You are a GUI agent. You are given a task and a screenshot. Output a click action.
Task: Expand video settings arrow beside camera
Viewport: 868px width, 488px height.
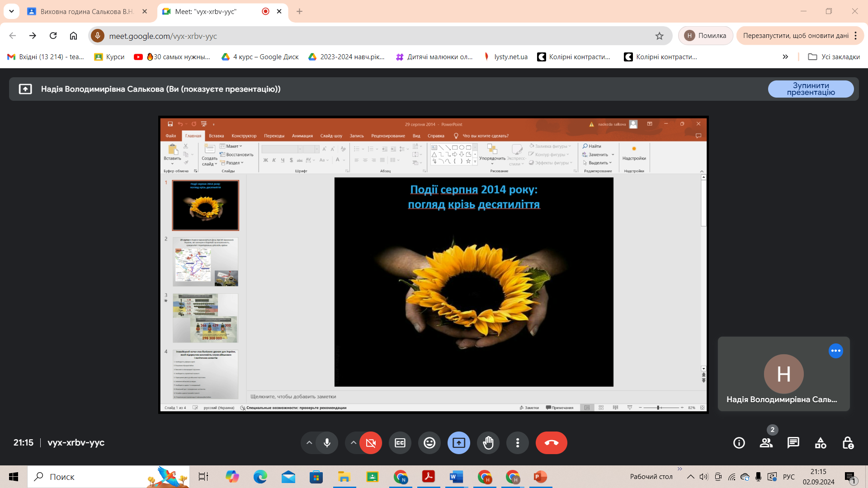tap(353, 443)
